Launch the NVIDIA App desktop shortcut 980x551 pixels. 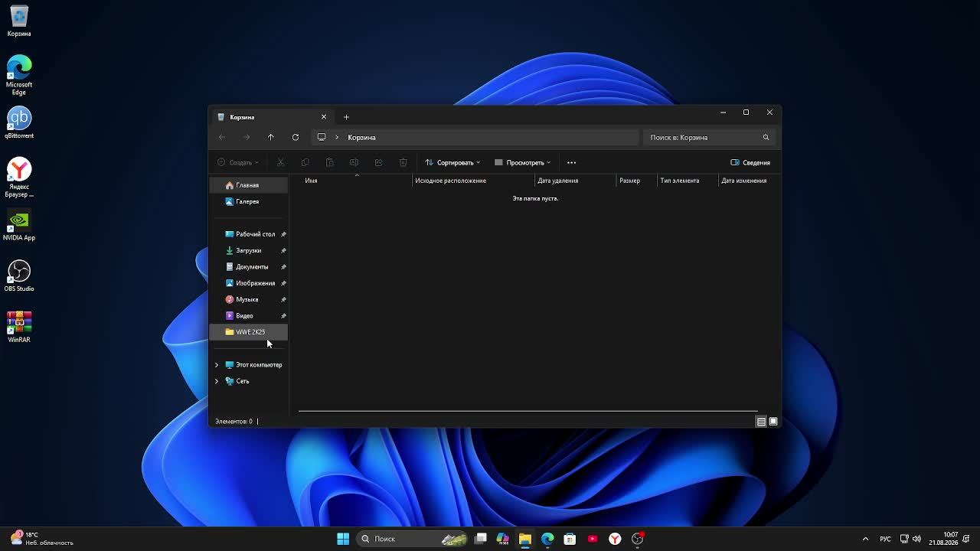pos(19,225)
